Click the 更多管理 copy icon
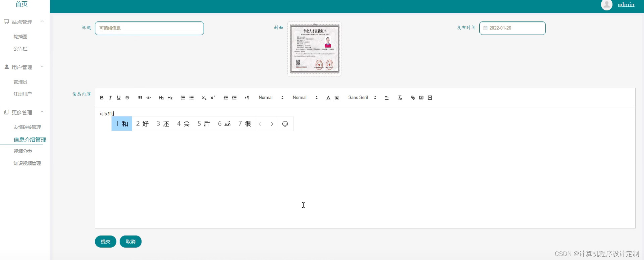The image size is (644, 260). [7, 112]
